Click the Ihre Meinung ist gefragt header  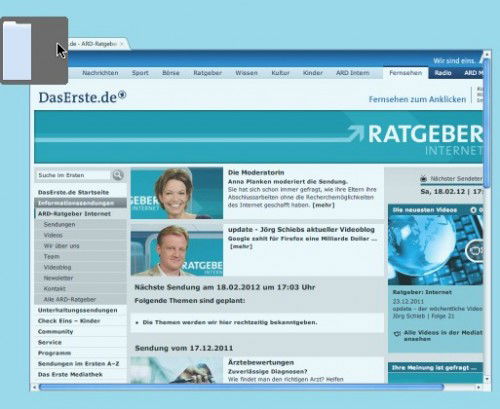coord(435,368)
